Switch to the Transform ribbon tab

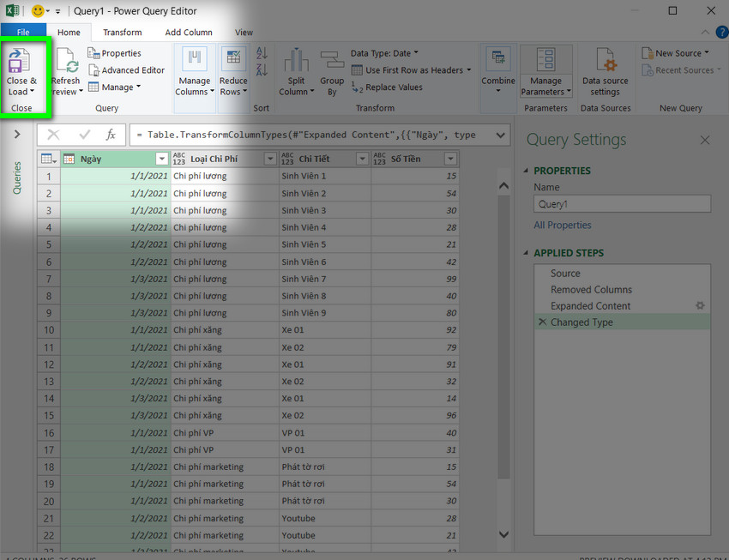point(123,33)
